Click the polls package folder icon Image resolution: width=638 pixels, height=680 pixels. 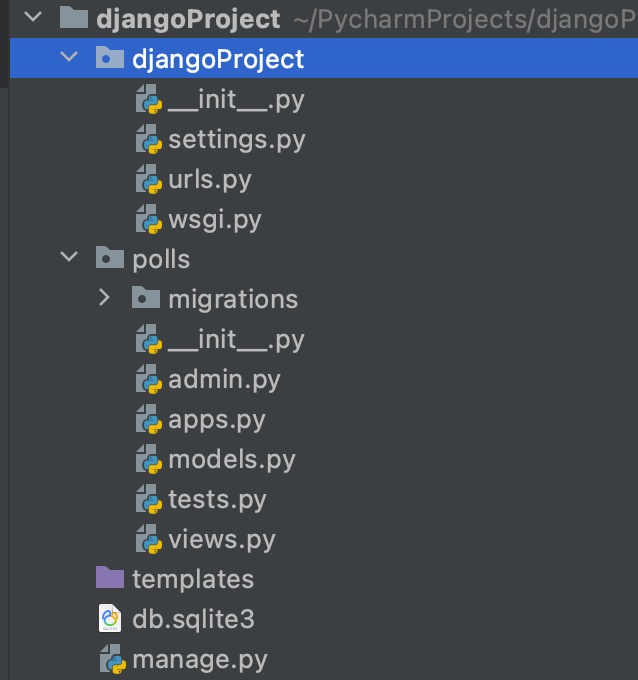110,257
